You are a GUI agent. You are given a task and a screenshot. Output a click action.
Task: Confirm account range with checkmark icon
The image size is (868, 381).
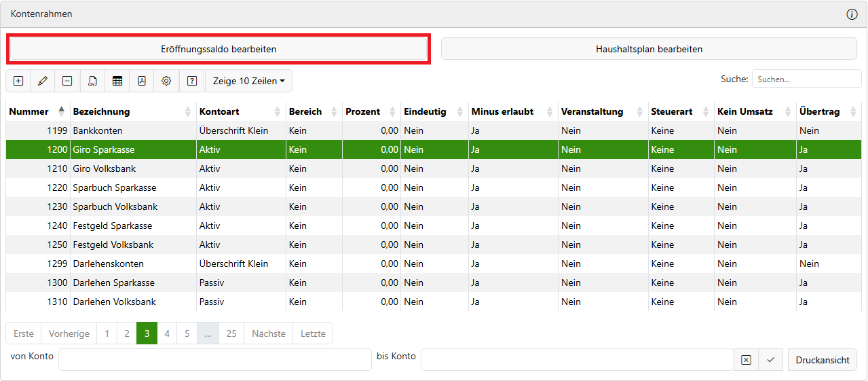coord(770,360)
